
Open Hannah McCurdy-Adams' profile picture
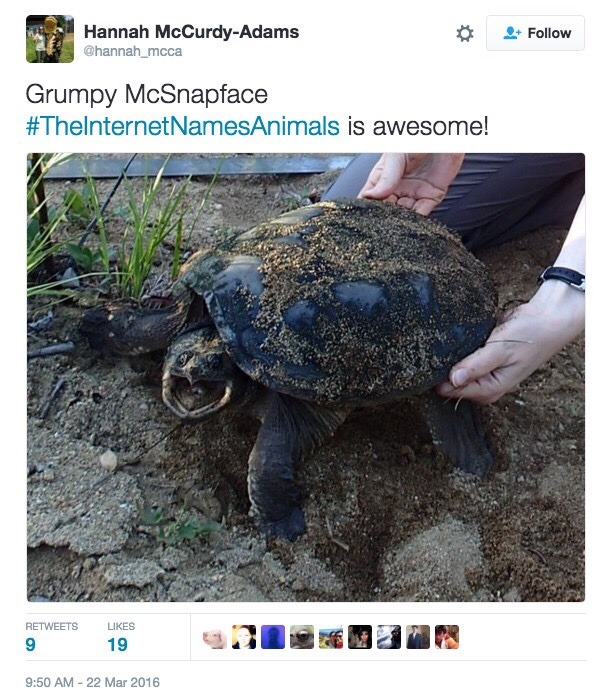click(50, 39)
